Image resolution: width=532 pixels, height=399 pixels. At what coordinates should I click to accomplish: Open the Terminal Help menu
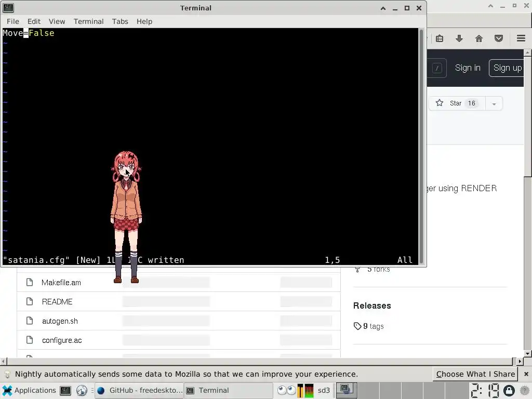pos(144,21)
